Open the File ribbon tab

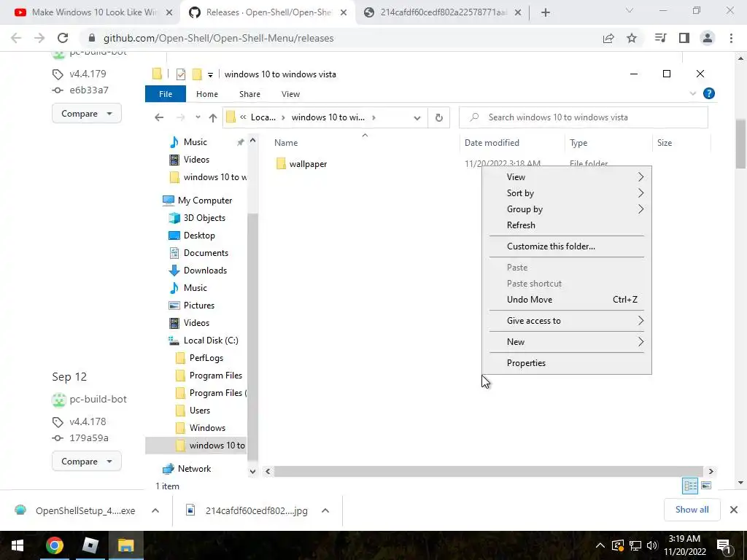pyautogui.click(x=166, y=94)
